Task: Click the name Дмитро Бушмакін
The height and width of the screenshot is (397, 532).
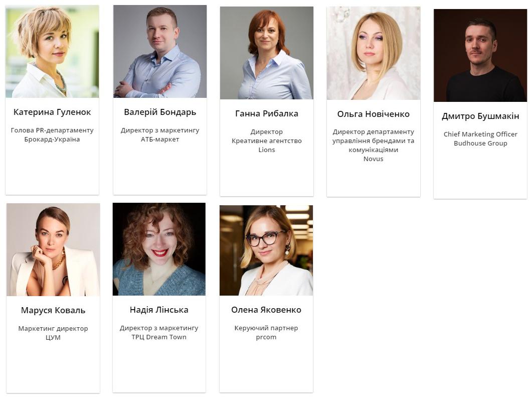Action: (x=480, y=116)
